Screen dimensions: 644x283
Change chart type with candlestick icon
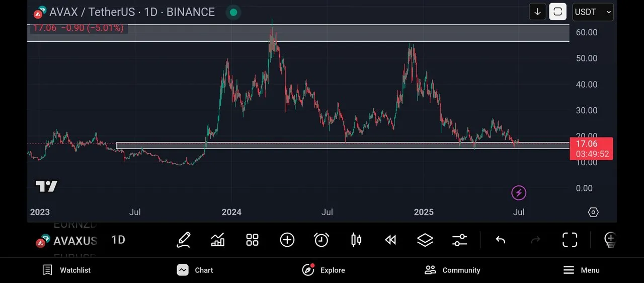click(356, 240)
